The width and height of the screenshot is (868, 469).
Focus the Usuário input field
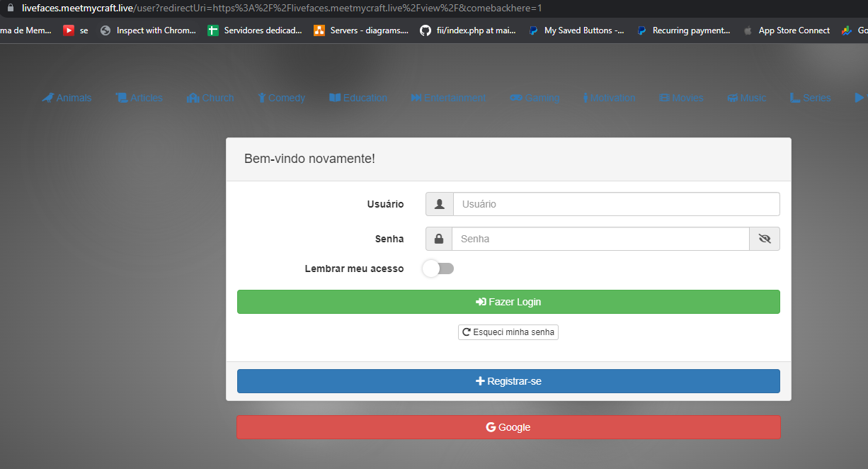click(x=617, y=204)
